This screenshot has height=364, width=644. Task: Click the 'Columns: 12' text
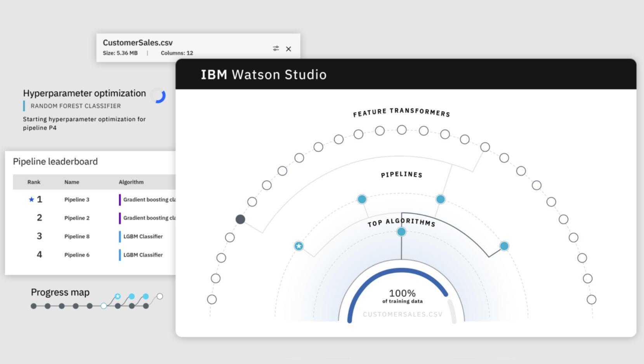tap(177, 53)
